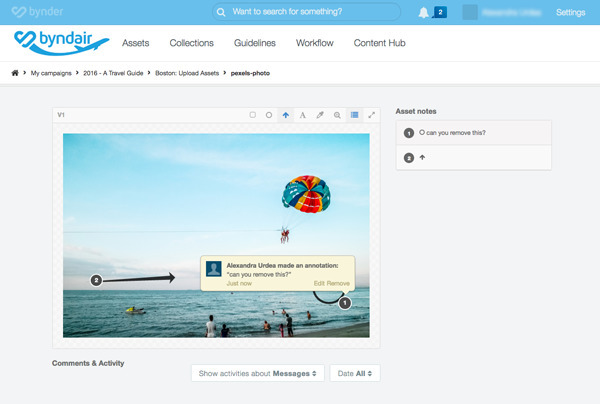The width and height of the screenshot is (600, 404).
Task: Choose the text annotation tool
Action: pos(303,115)
